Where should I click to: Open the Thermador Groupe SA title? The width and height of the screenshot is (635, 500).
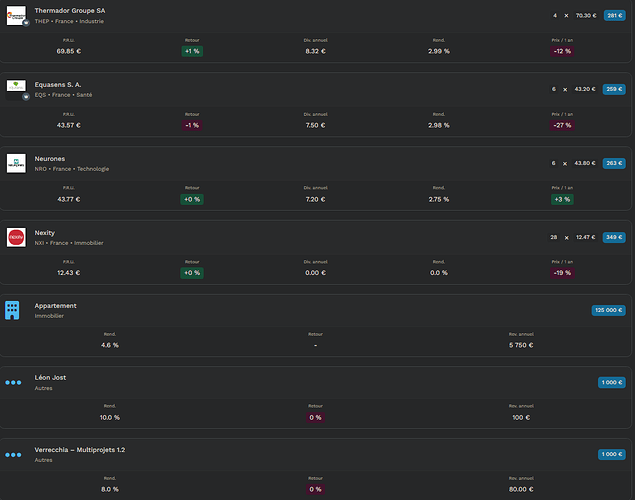70,11
